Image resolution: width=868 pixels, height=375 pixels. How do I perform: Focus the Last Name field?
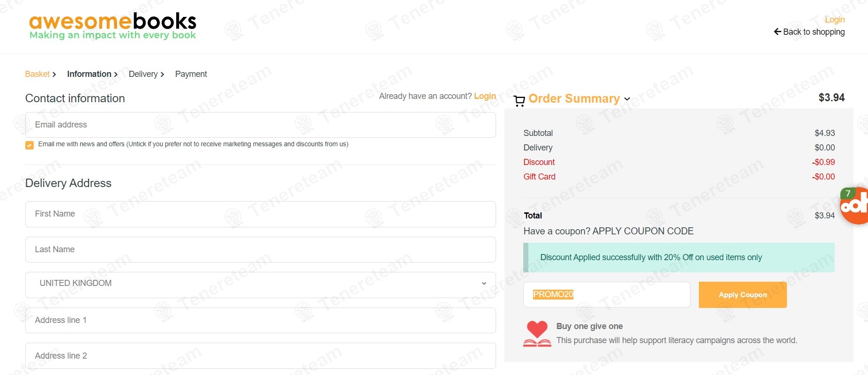tap(260, 249)
